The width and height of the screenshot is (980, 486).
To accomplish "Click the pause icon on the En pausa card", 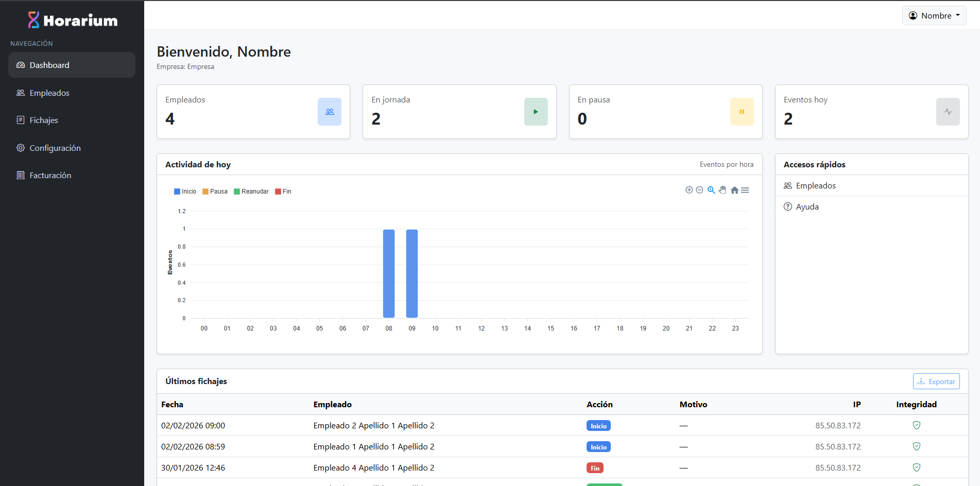I will click(x=742, y=112).
